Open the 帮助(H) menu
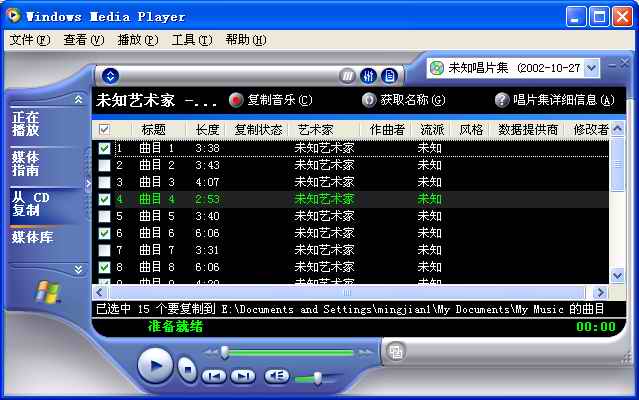Image resolution: width=639 pixels, height=400 pixels. 246,40
